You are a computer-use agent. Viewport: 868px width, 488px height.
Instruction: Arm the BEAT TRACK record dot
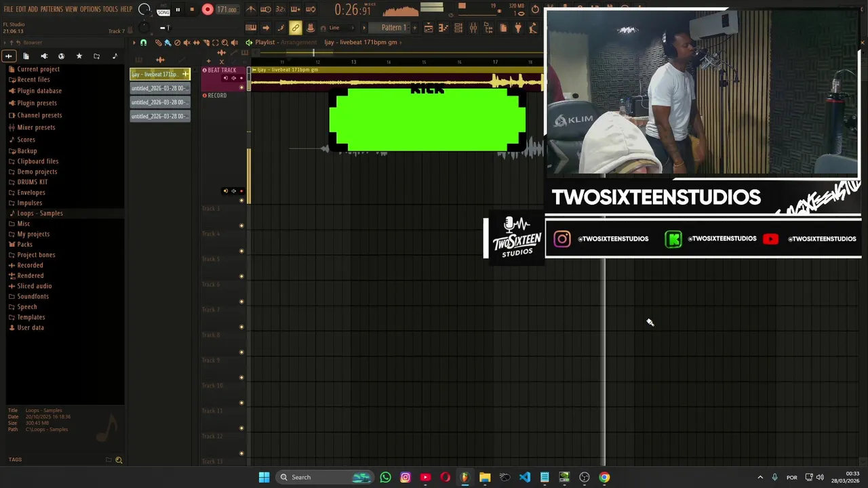pyautogui.click(x=241, y=78)
